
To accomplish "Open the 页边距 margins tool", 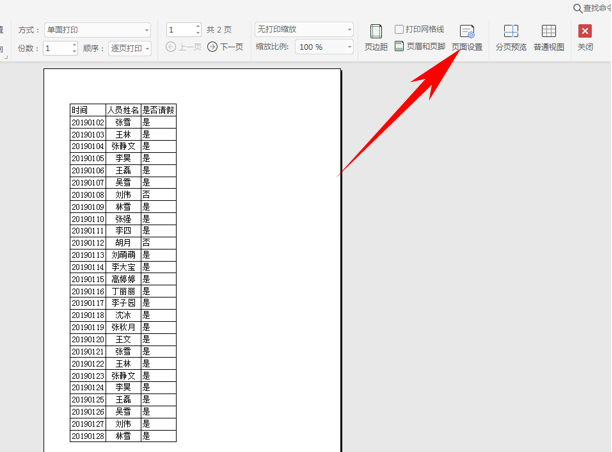I will (x=376, y=38).
